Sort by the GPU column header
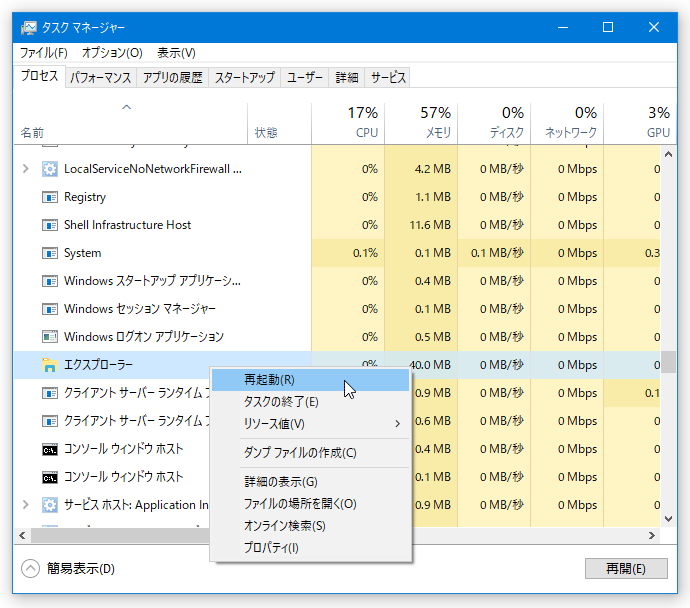 (x=640, y=123)
